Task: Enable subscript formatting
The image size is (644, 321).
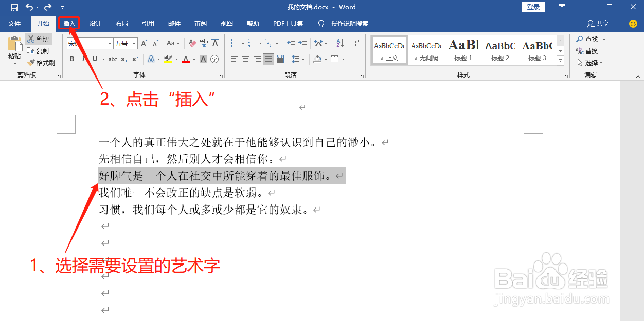Action: (x=123, y=59)
